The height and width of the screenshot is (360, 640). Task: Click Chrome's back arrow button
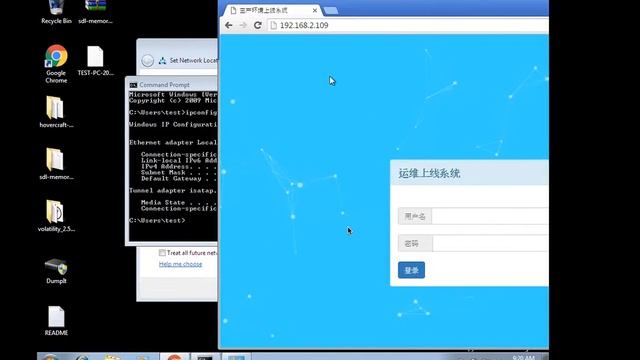pyautogui.click(x=229, y=25)
